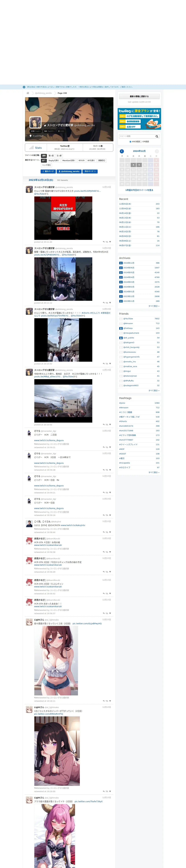The width and height of the screenshot is (186, 868).
Task: Click the info icon in the top notice bar
Action: (24, 87)
